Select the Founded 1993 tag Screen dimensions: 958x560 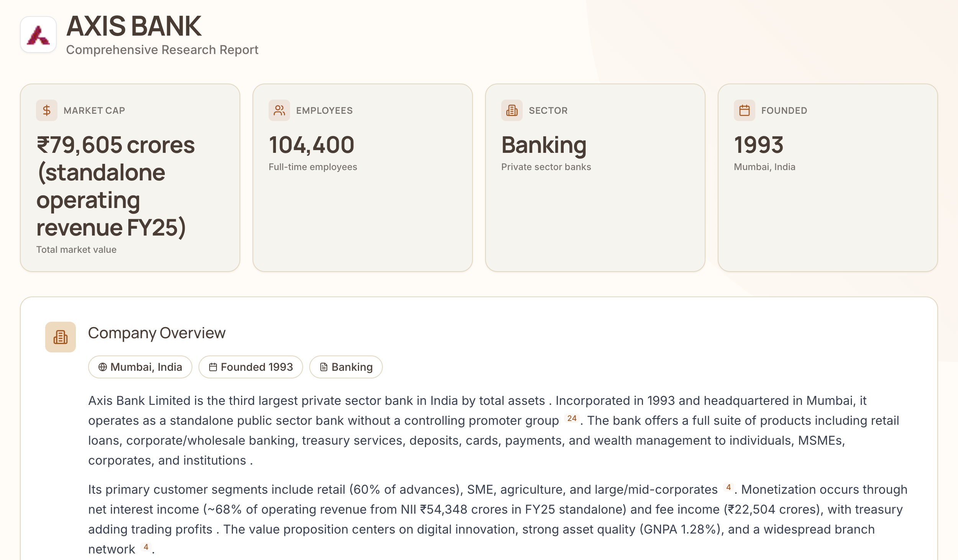pos(251,367)
